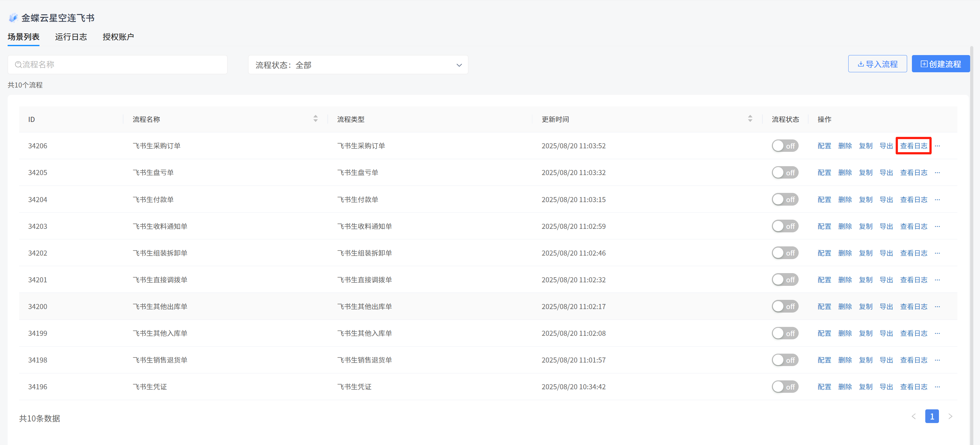
Task: Sort by 流程名称 column sort arrows
Action: [x=315, y=119]
